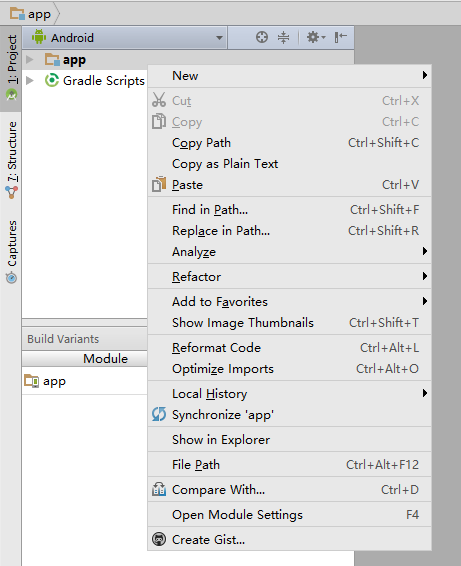The image size is (461, 566).
Task: Click the hide project panel icon
Action: tap(340, 37)
